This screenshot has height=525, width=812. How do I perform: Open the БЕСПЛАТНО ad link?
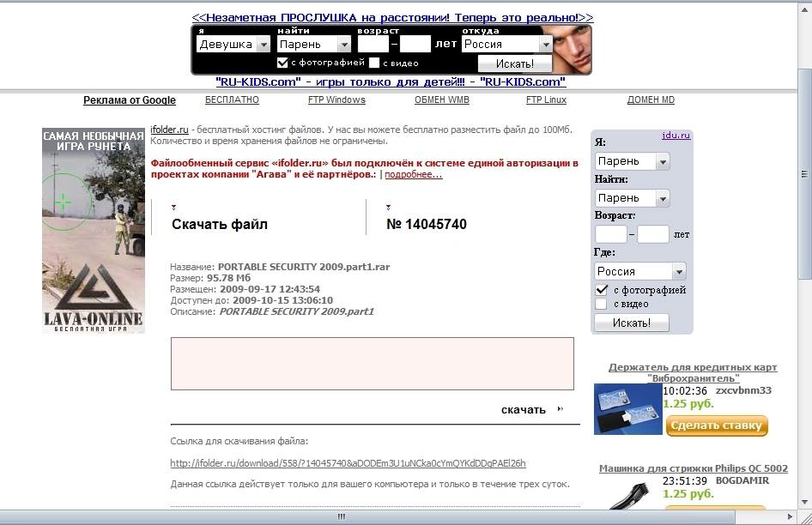[232, 100]
